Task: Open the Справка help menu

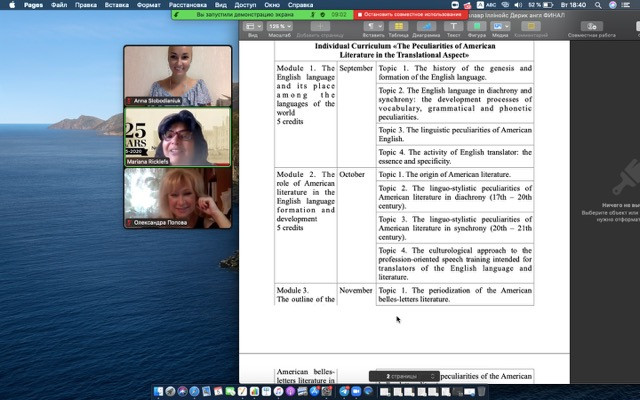Action: 300,5
